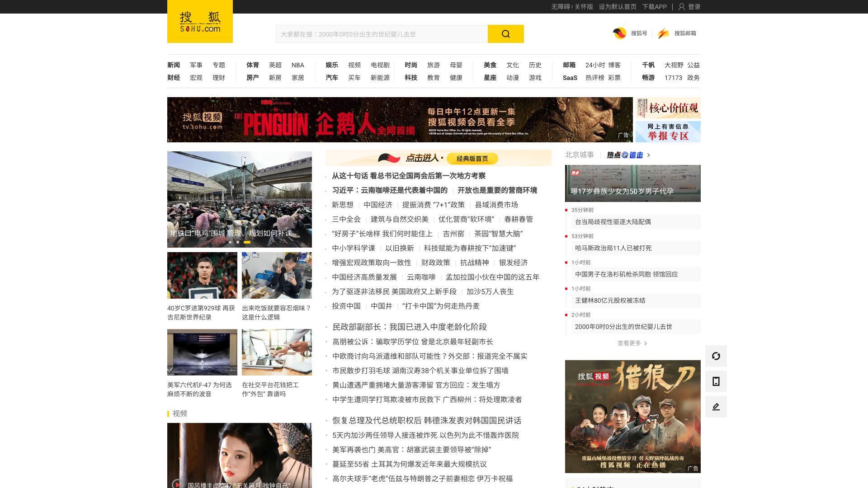The width and height of the screenshot is (868, 488).
Task: Open 搜狐号 via the fox icon
Action: (619, 33)
